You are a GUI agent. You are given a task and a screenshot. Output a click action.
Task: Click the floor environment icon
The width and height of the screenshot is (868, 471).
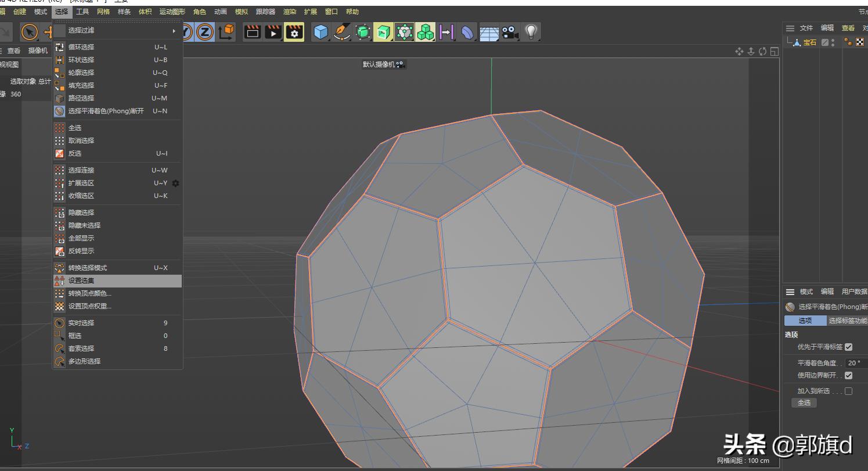[488, 33]
